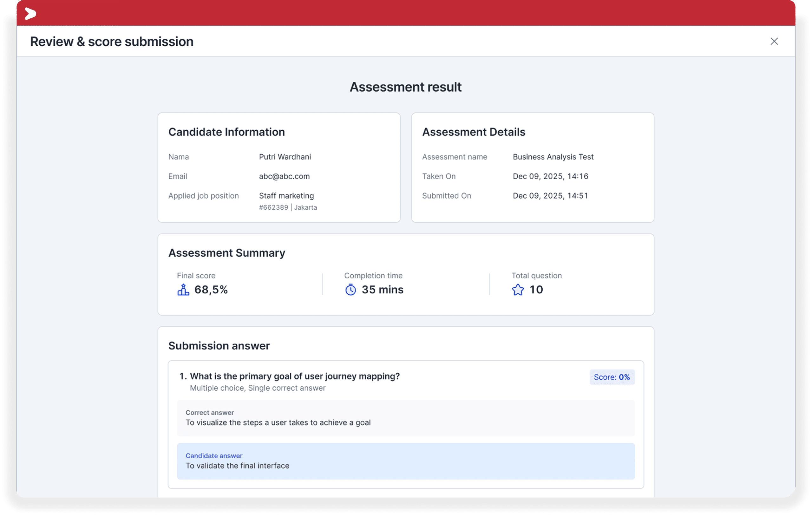Click the 68,5% final score value

click(211, 290)
